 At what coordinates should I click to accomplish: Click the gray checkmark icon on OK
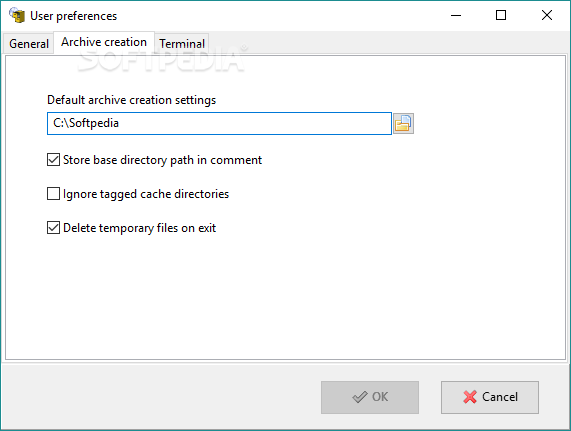360,397
